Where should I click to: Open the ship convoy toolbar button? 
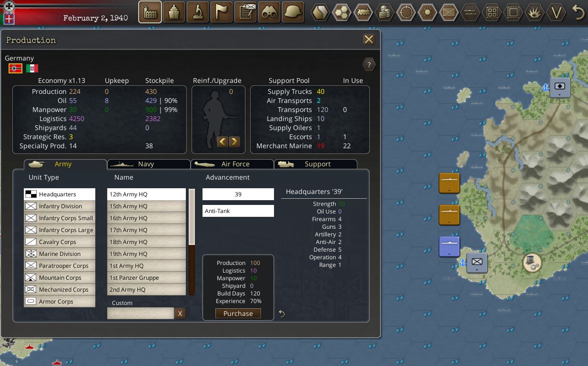pyautogui.click(x=174, y=12)
